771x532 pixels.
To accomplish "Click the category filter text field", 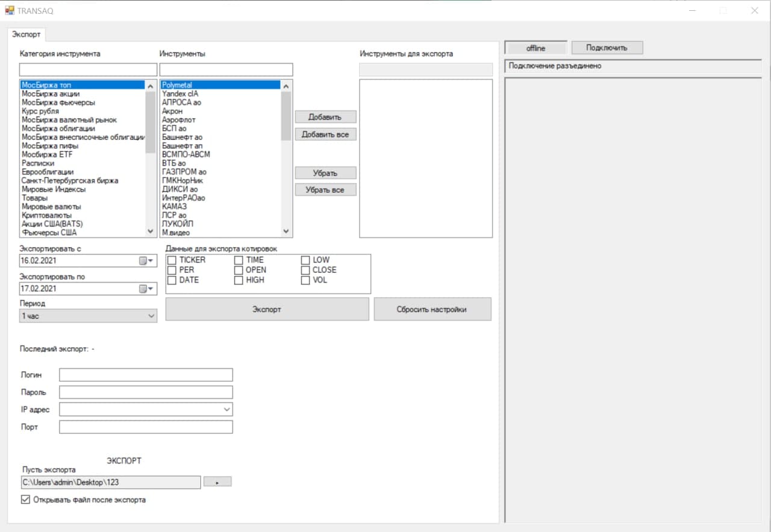I will (x=88, y=69).
